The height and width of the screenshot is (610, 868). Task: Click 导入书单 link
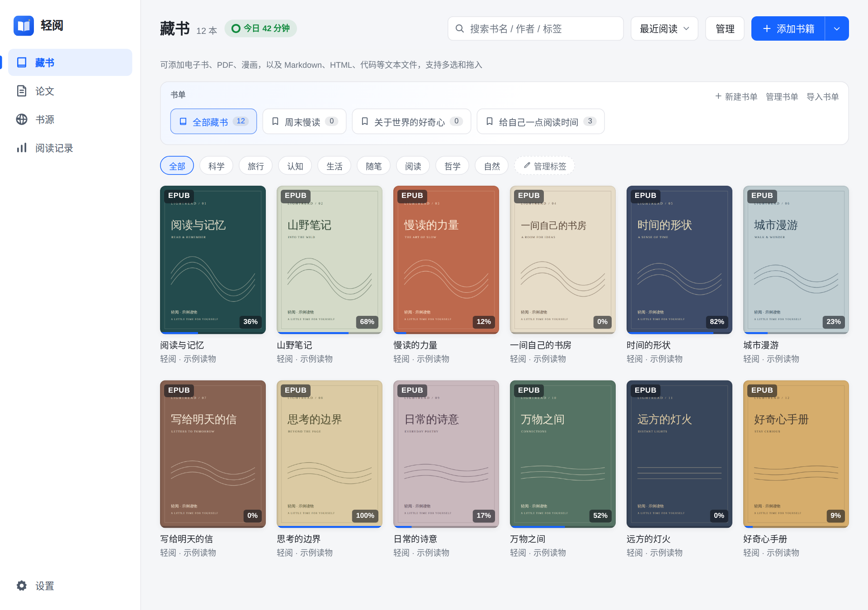click(822, 96)
